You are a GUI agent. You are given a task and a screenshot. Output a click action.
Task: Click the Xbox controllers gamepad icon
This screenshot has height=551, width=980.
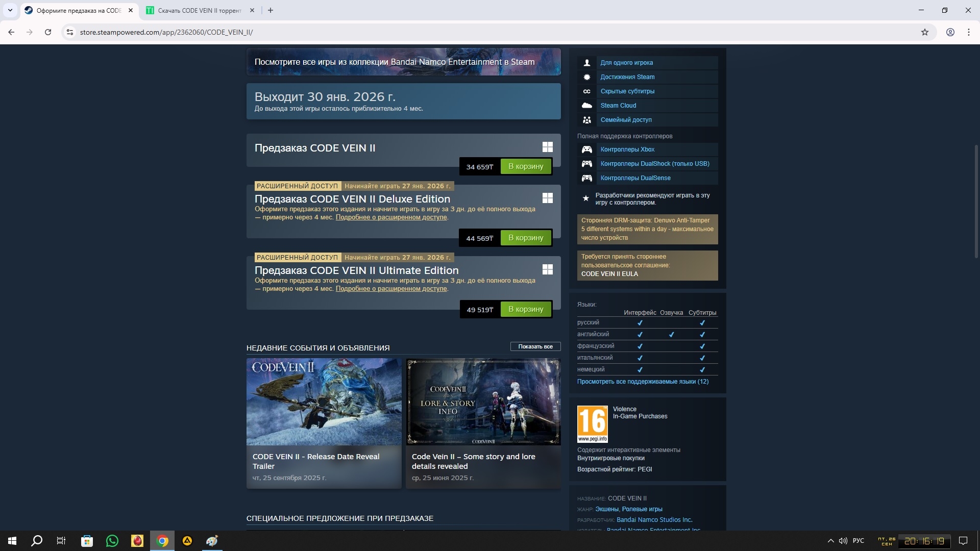(587, 149)
